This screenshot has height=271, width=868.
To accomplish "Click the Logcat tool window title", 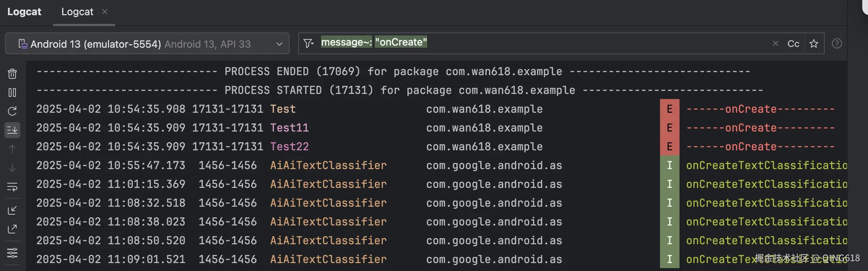I will (x=24, y=12).
